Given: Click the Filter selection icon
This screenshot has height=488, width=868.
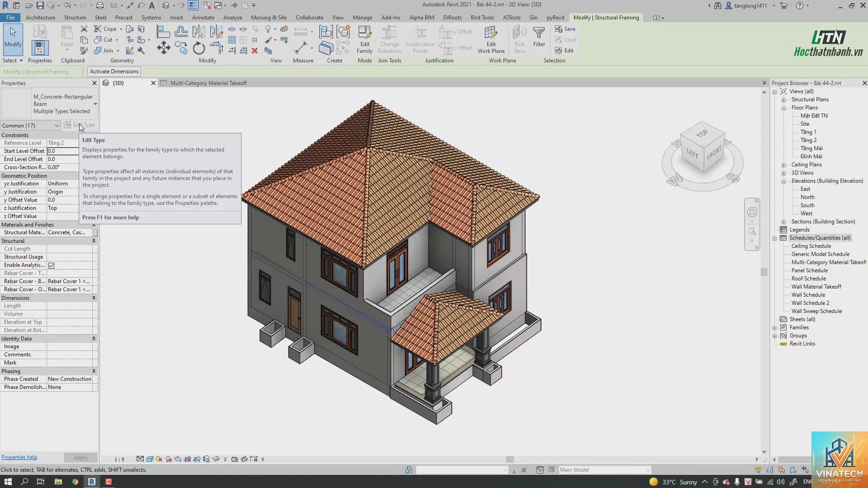Looking at the screenshot, I should (x=539, y=37).
